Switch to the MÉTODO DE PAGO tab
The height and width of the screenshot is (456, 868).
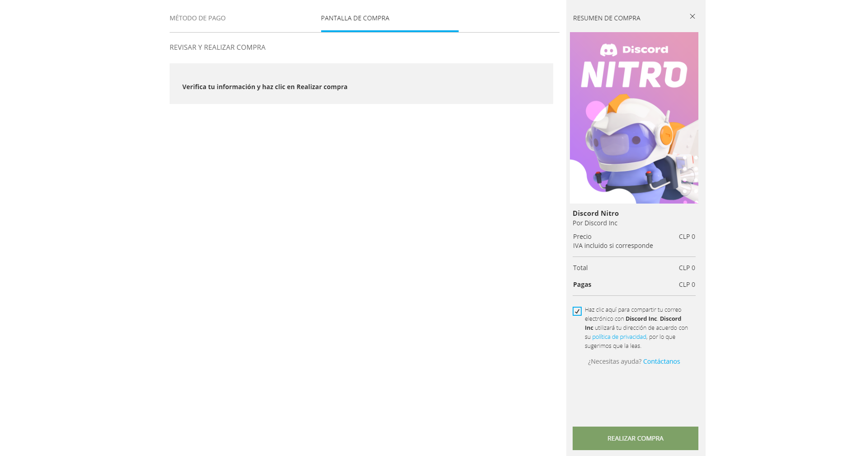198,18
